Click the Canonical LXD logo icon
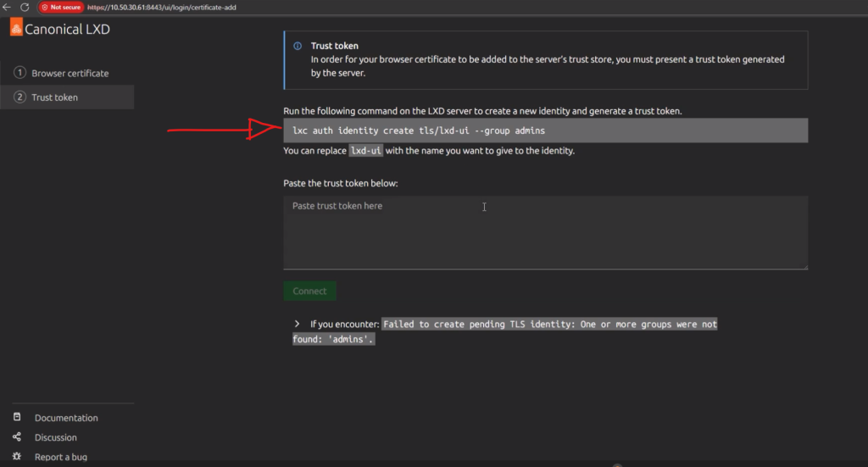The image size is (868, 467). (x=16, y=29)
